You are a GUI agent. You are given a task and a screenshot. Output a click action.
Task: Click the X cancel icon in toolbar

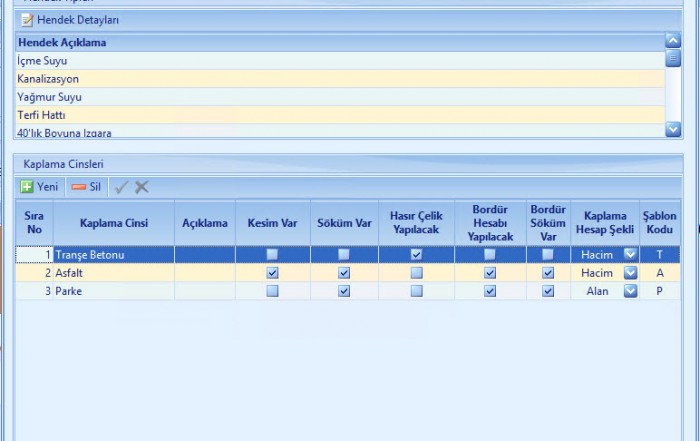click(142, 187)
